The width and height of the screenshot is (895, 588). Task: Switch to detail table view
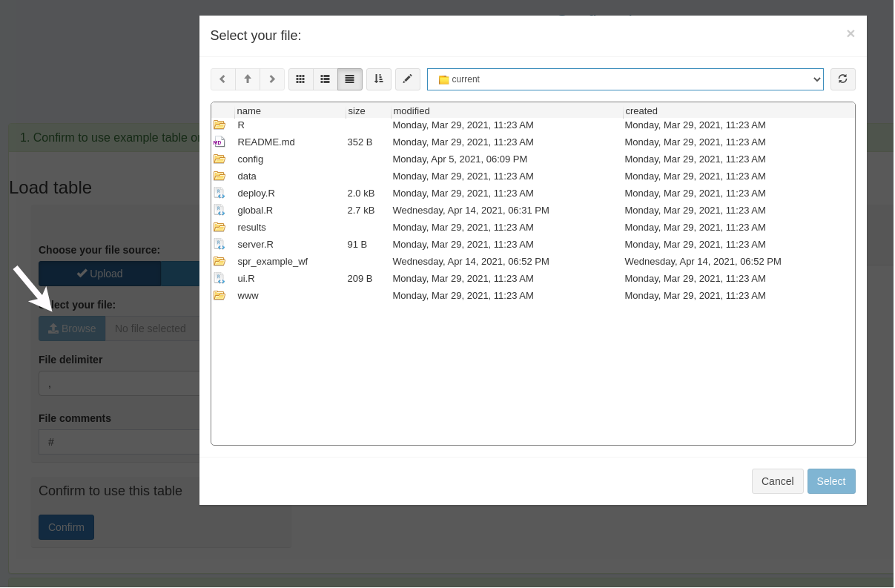pyautogui.click(x=350, y=79)
